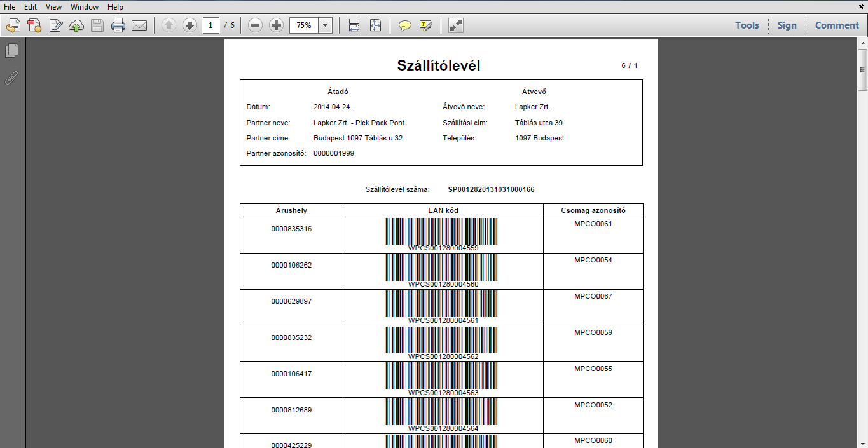
Task: Open the Window menu
Action: coord(85,7)
